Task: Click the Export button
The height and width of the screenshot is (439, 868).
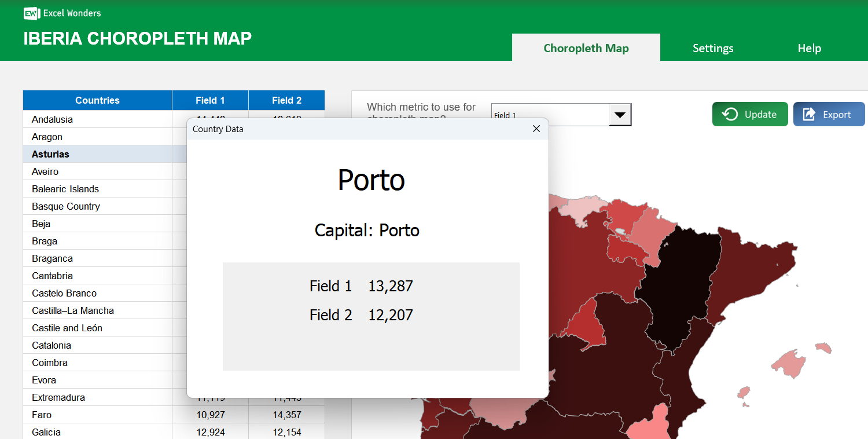Action: click(829, 114)
